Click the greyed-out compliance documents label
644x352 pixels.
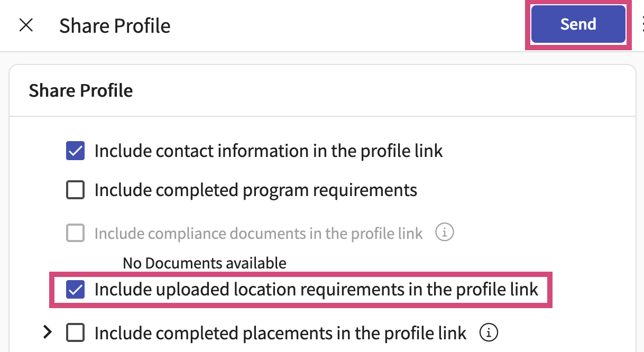point(259,233)
